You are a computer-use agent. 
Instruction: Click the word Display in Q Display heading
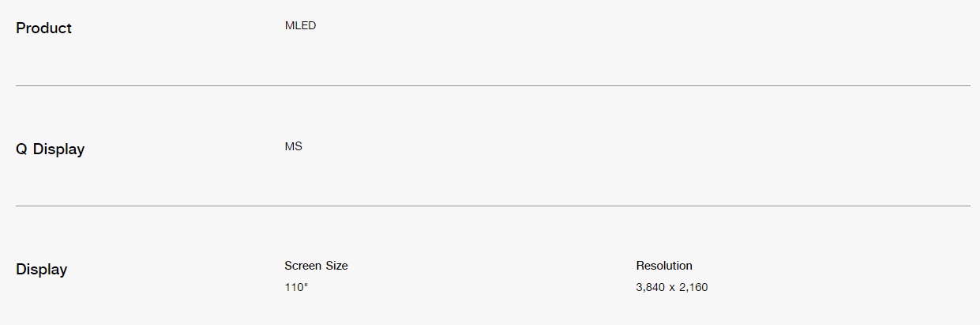tap(58, 149)
